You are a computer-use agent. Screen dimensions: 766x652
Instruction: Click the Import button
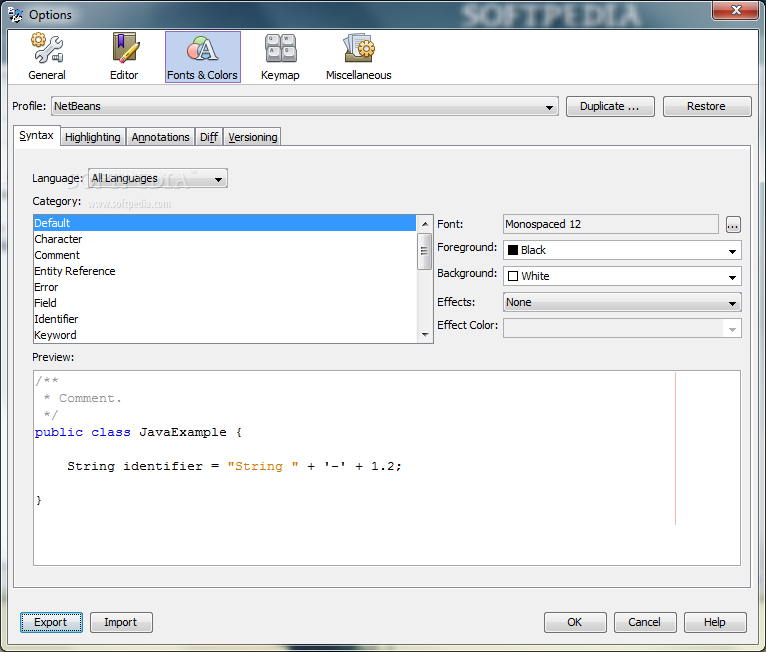[121, 622]
